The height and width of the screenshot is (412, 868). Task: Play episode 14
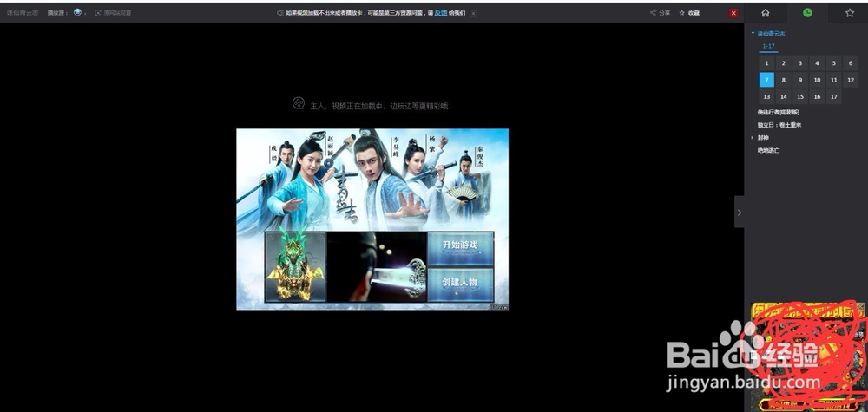(x=783, y=97)
